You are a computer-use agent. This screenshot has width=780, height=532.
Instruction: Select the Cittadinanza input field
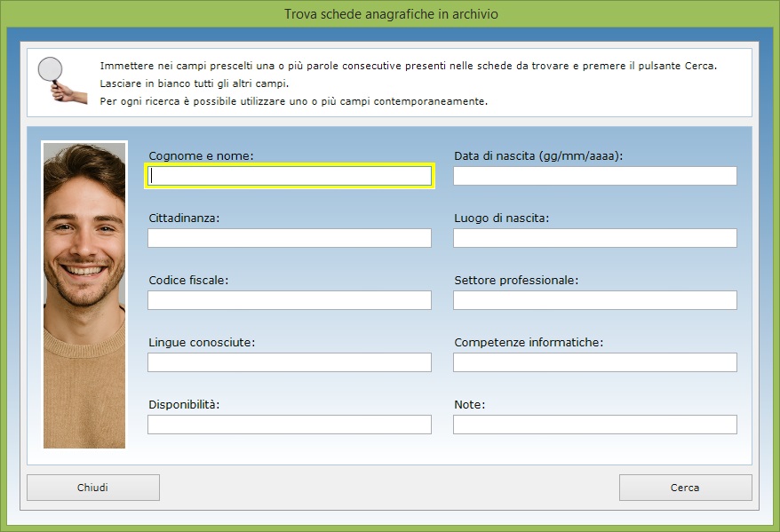290,238
